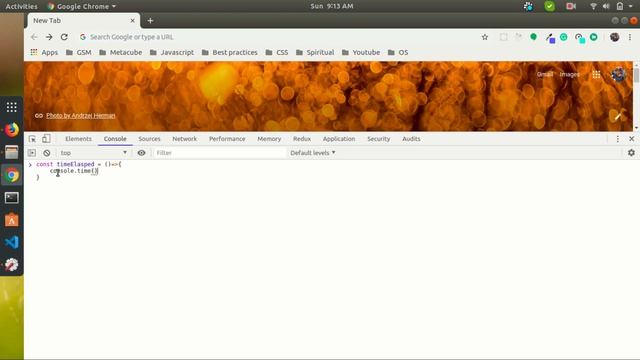Image resolution: width=640 pixels, height=360 pixels.
Task: Click Activities in the top bar
Action: [x=21, y=6]
